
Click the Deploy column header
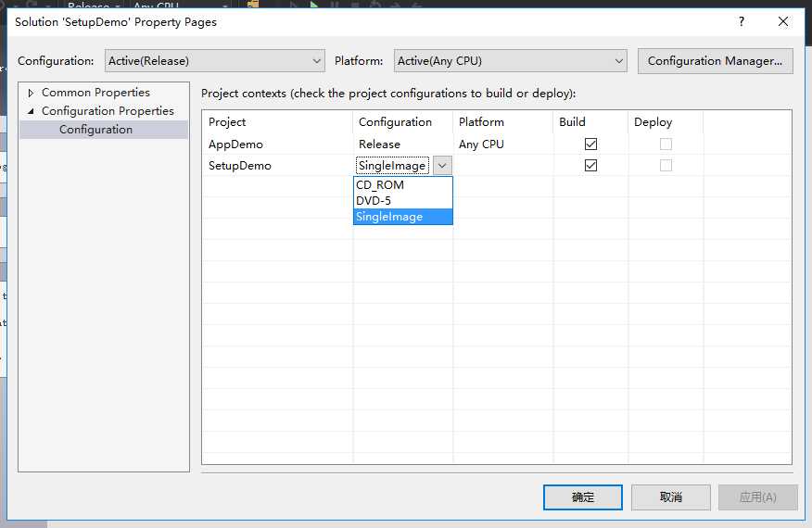point(653,122)
